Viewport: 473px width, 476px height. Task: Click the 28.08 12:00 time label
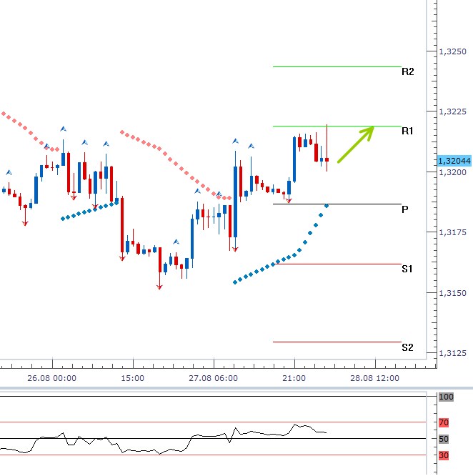click(374, 378)
